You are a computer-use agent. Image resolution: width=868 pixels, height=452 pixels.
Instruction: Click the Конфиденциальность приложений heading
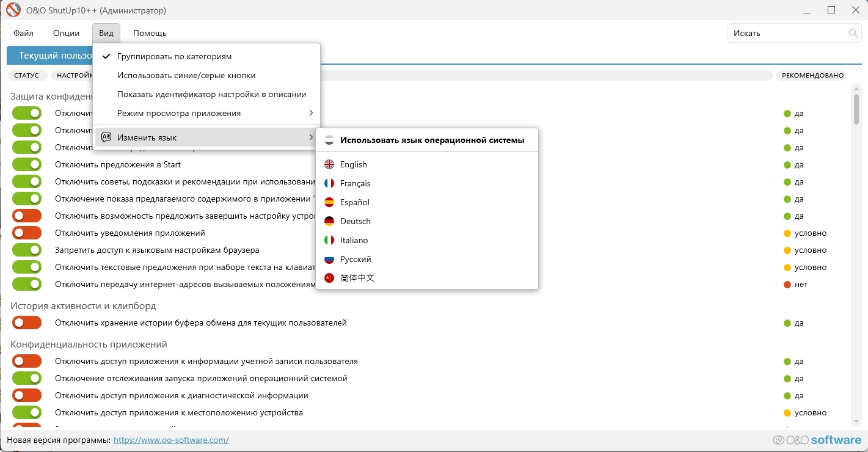pyautogui.click(x=89, y=344)
